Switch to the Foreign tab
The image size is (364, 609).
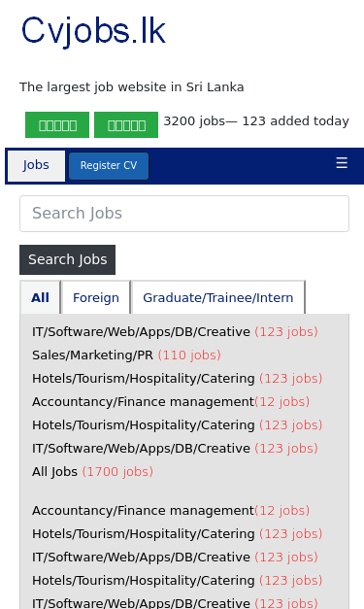click(x=96, y=297)
